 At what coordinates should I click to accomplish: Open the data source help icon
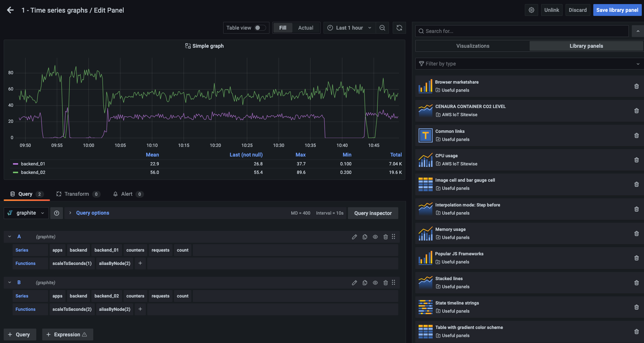(x=57, y=213)
